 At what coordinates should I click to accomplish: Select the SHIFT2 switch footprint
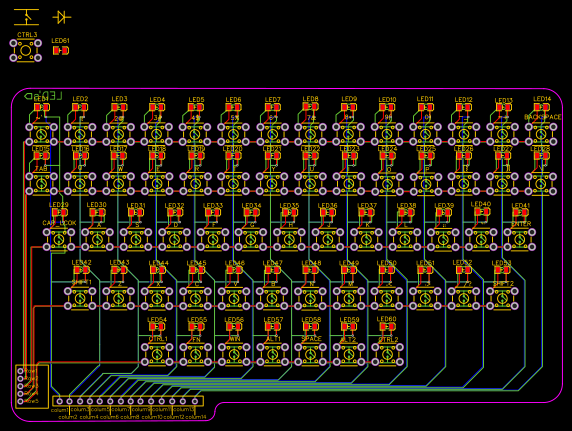502,299
